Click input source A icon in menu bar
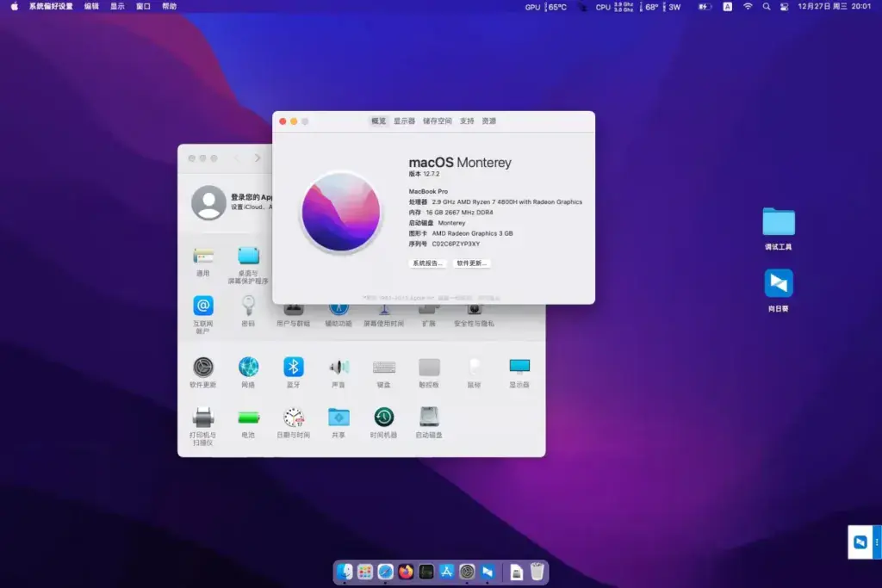Viewport: 882px width, 588px height. 727,7
